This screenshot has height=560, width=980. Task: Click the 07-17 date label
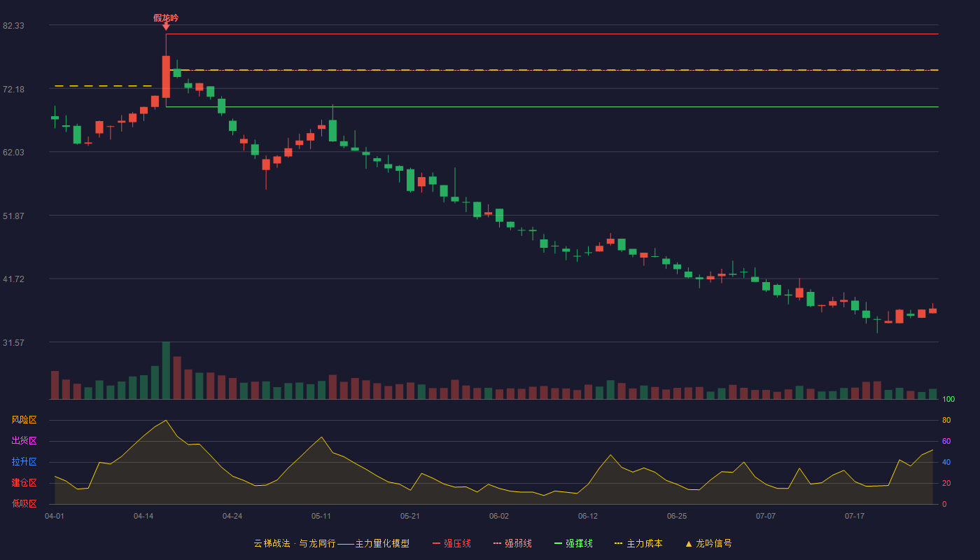pos(855,516)
